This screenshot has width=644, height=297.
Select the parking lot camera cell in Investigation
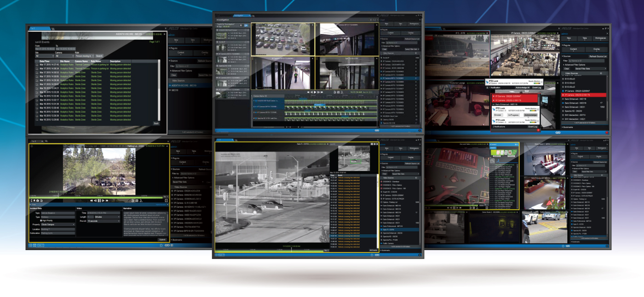283,39
